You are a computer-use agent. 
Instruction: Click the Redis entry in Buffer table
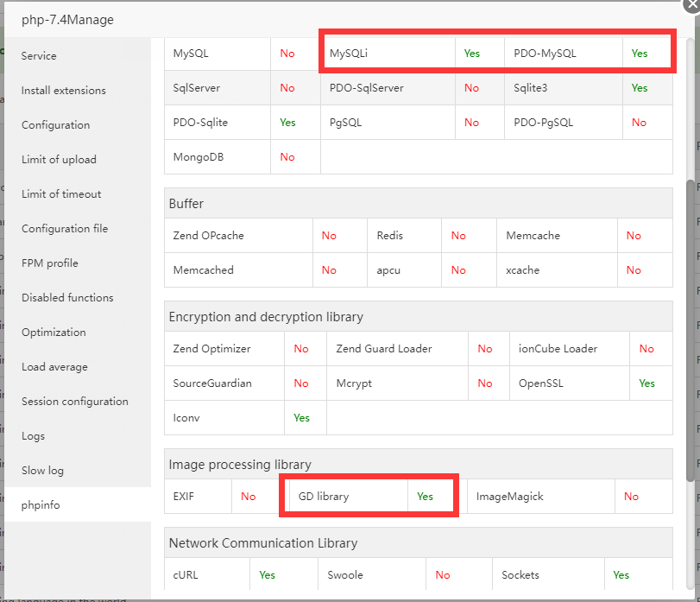click(390, 236)
